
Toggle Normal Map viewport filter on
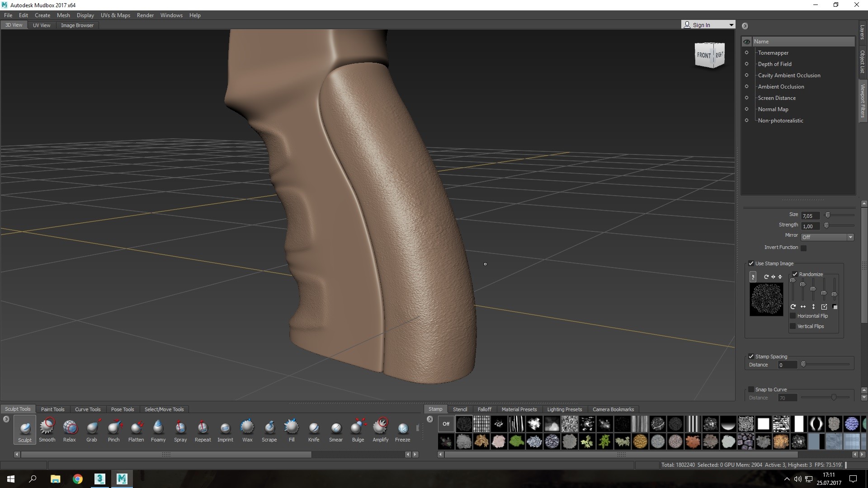tap(746, 109)
